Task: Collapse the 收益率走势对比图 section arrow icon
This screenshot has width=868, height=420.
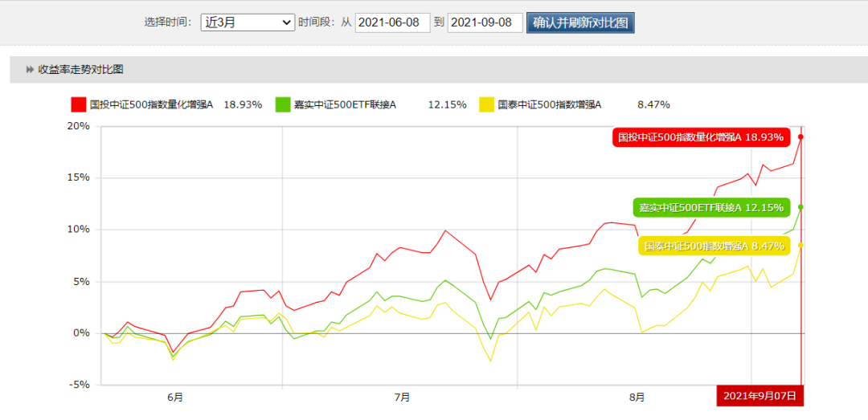Action: coord(30,70)
